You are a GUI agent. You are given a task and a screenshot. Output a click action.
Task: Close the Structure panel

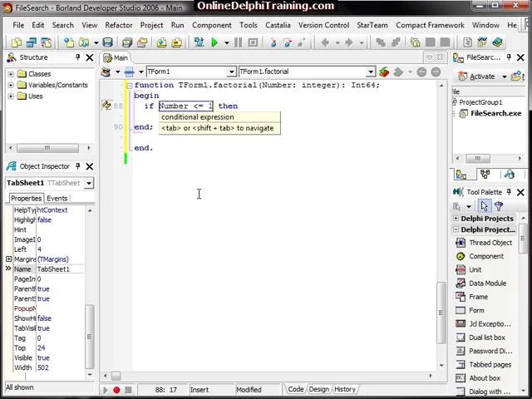click(x=90, y=57)
